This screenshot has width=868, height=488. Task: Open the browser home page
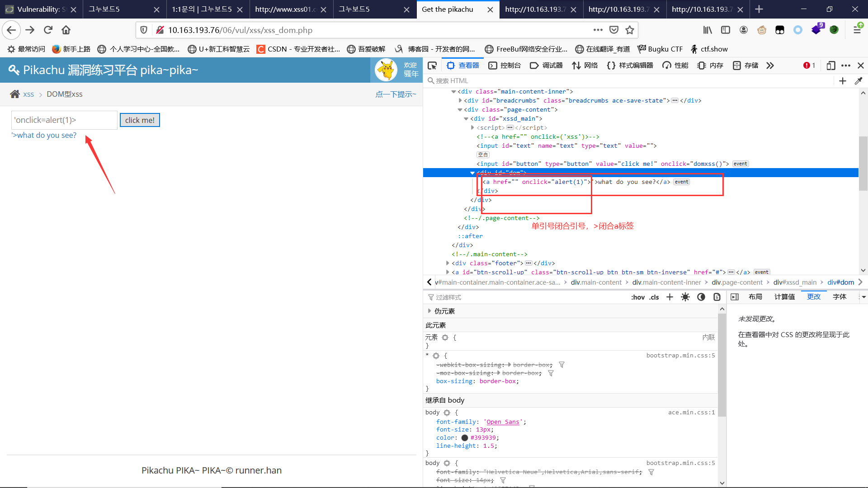pyautogui.click(x=66, y=30)
